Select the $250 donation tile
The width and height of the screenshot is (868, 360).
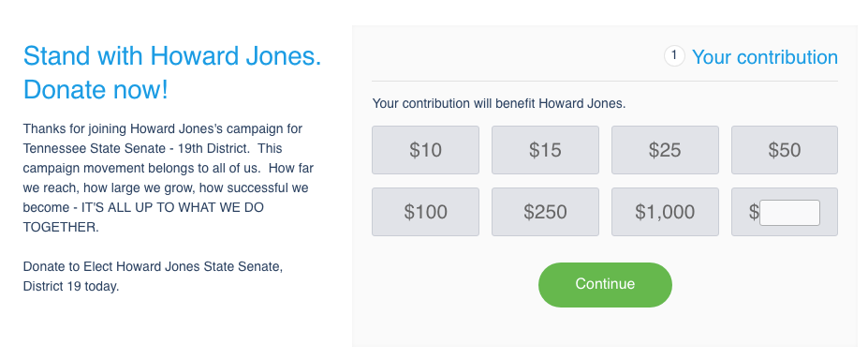545,212
